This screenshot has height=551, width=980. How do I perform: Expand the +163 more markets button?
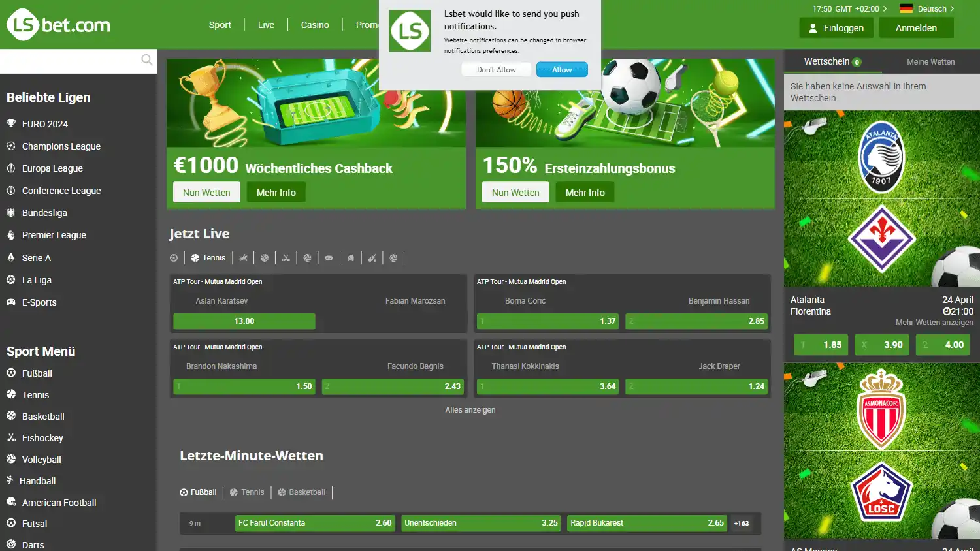coord(742,523)
